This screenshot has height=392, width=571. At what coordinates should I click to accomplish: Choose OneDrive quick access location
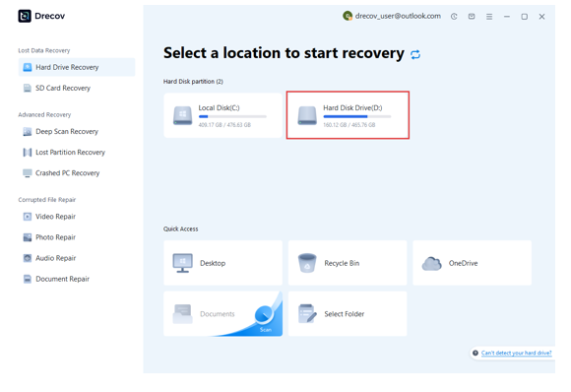coord(472,263)
